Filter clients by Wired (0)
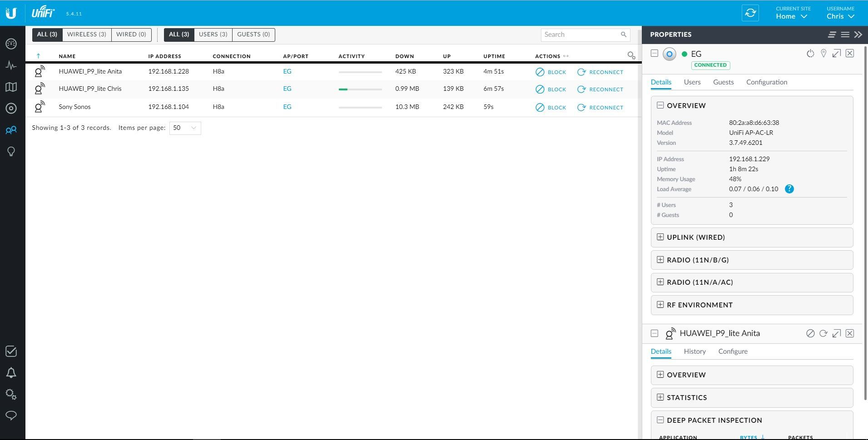The image size is (868, 440). click(x=131, y=35)
